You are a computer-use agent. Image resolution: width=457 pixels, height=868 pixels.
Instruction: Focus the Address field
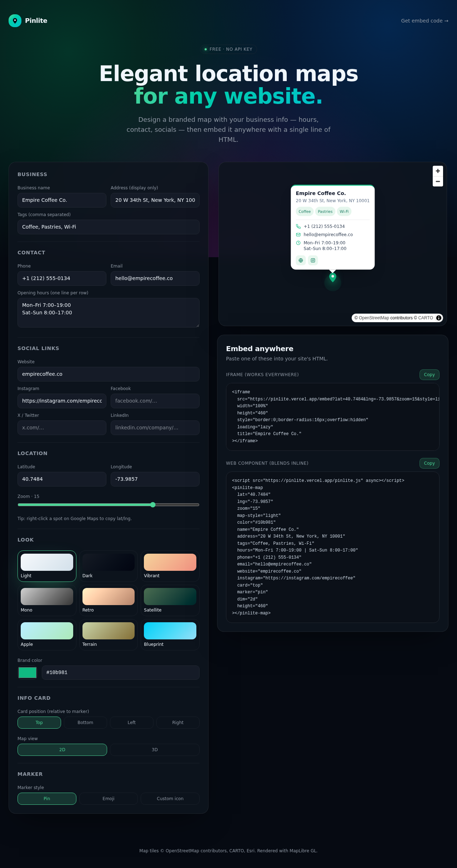(155, 200)
